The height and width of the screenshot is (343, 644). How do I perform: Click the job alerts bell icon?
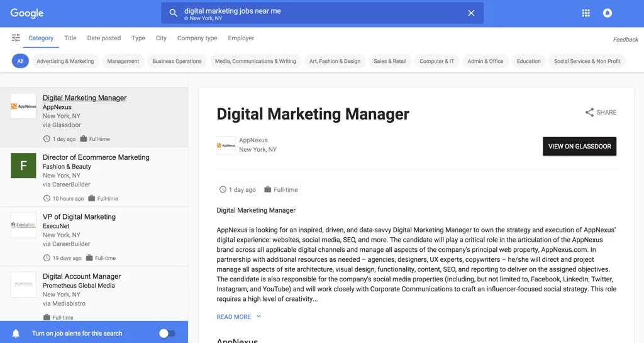click(x=16, y=333)
